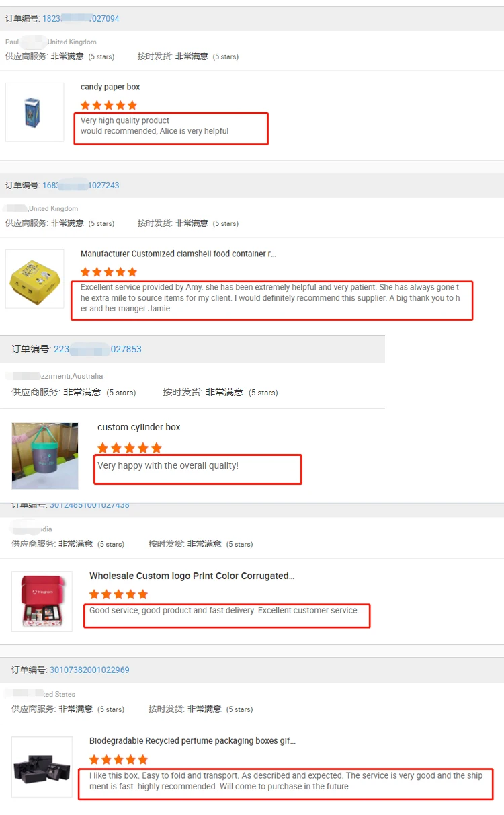Image resolution: width=504 pixels, height=815 pixels.
Task: Open order number ending 027243
Action: click(x=81, y=185)
